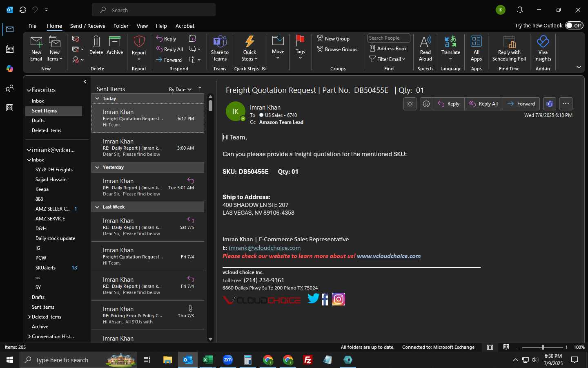
Task: Open FileZilla from the taskbar
Action: tap(308, 360)
